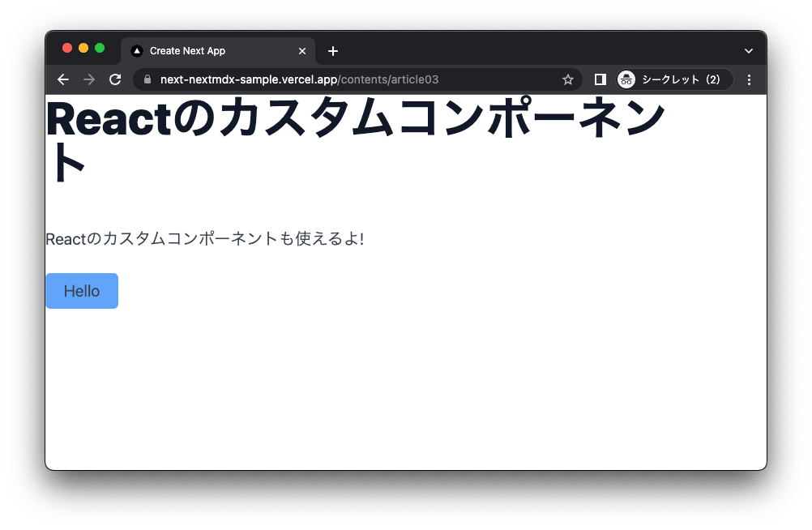Click the browser forward arrow
Image resolution: width=812 pixels, height=530 pixels.
coord(89,79)
